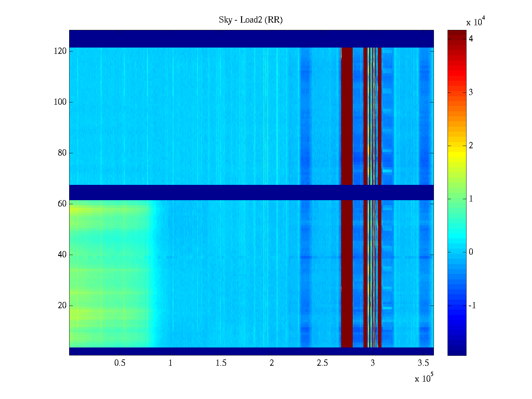
Task: Click the y-axis tick label 100
Action: (x=60, y=102)
